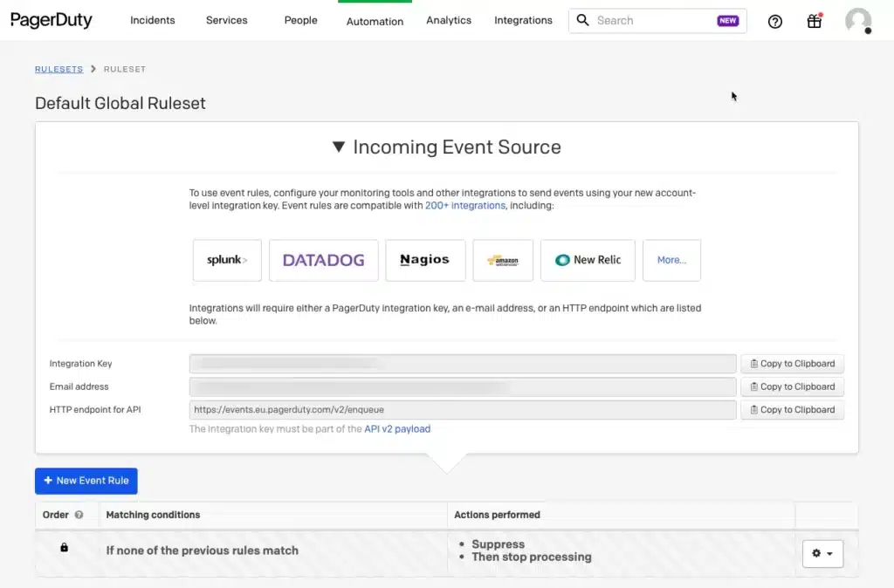Screen dimensions: 894x588
Task: Click the lock icon on catch-all rule
Action: coord(65,547)
